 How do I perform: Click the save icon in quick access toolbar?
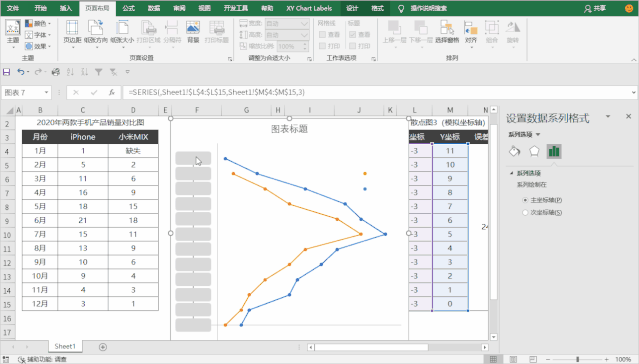pyautogui.click(x=7, y=72)
